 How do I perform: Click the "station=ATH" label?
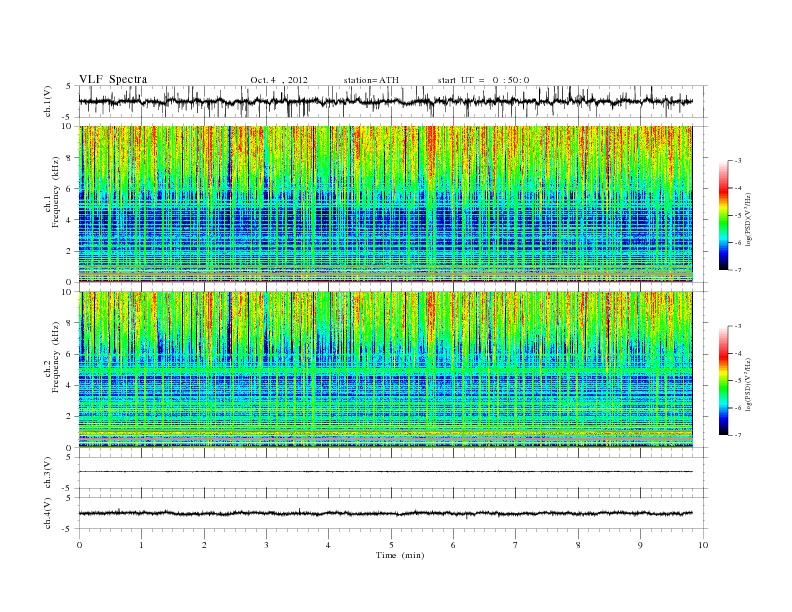371,80
